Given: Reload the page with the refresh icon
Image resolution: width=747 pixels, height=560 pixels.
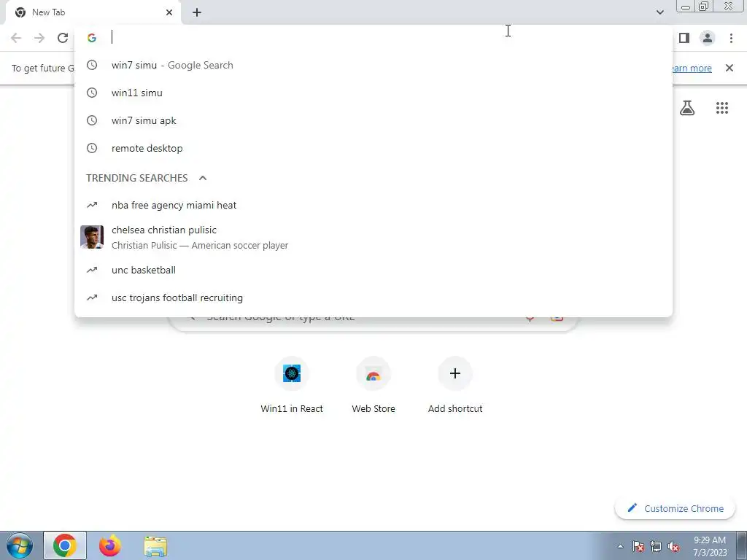Looking at the screenshot, I should coord(63,38).
